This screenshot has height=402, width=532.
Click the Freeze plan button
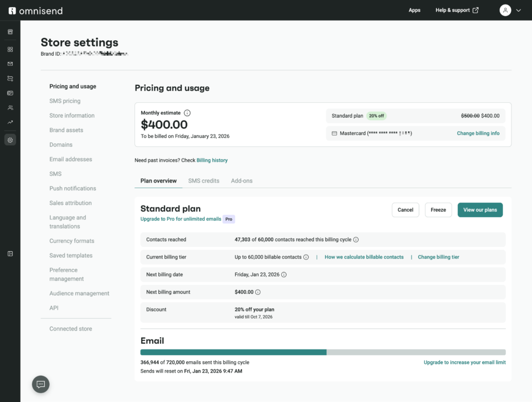pos(438,210)
